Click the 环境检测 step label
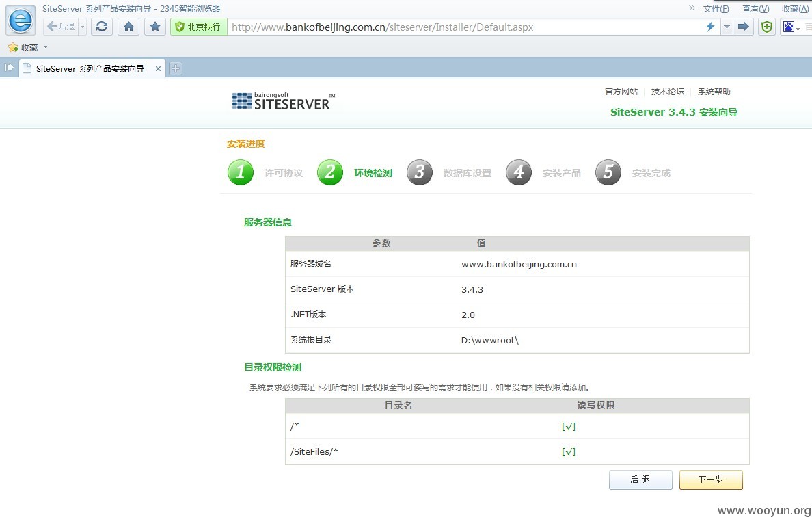The image size is (812, 517). click(373, 173)
